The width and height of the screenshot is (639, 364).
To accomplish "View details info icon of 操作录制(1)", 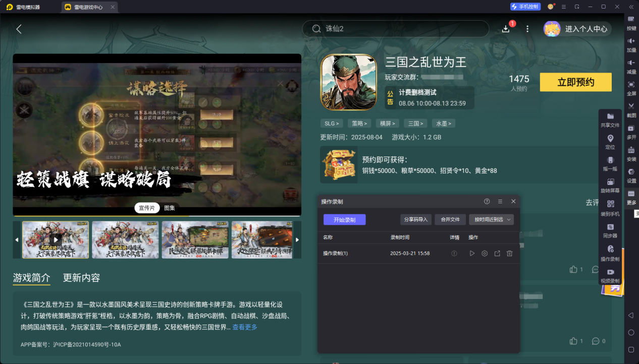I will (x=454, y=254).
